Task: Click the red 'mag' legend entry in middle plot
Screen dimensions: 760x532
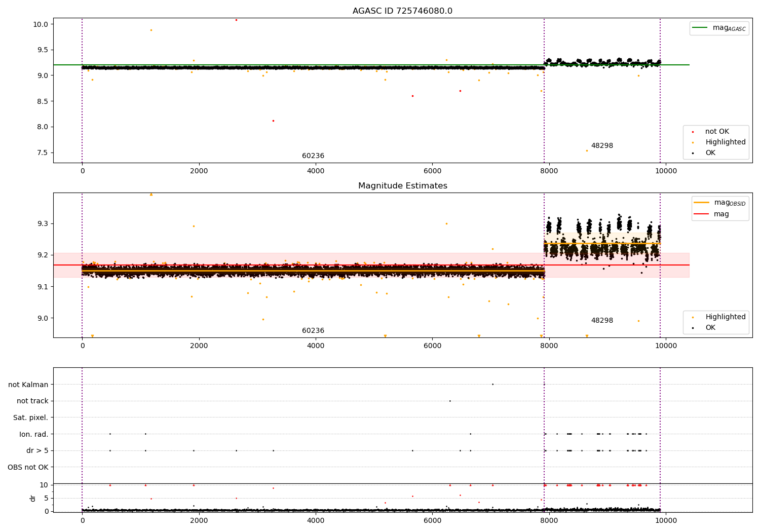Action: [x=711, y=214]
